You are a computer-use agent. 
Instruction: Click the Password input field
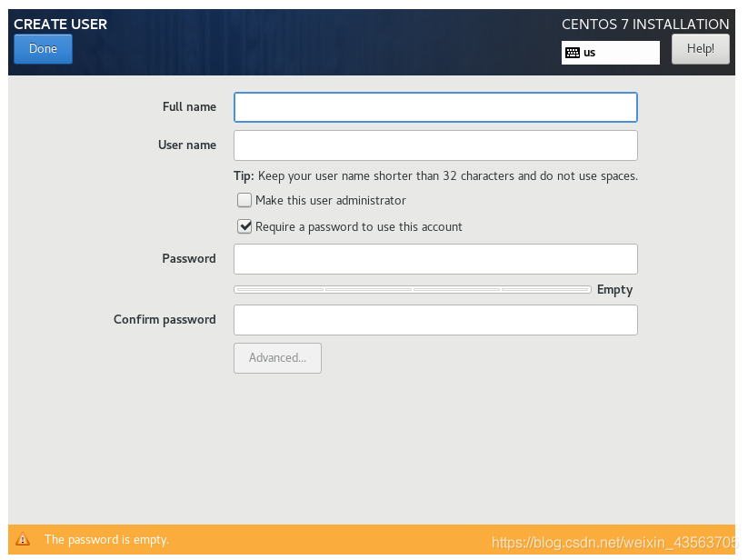pyautogui.click(x=435, y=259)
